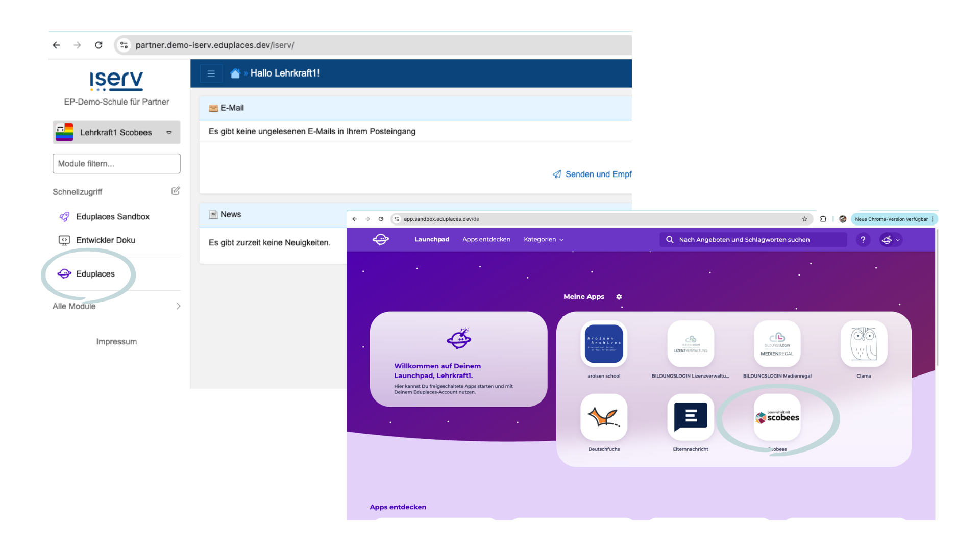Click the IServ home icon
980x551 pixels.
(x=235, y=73)
